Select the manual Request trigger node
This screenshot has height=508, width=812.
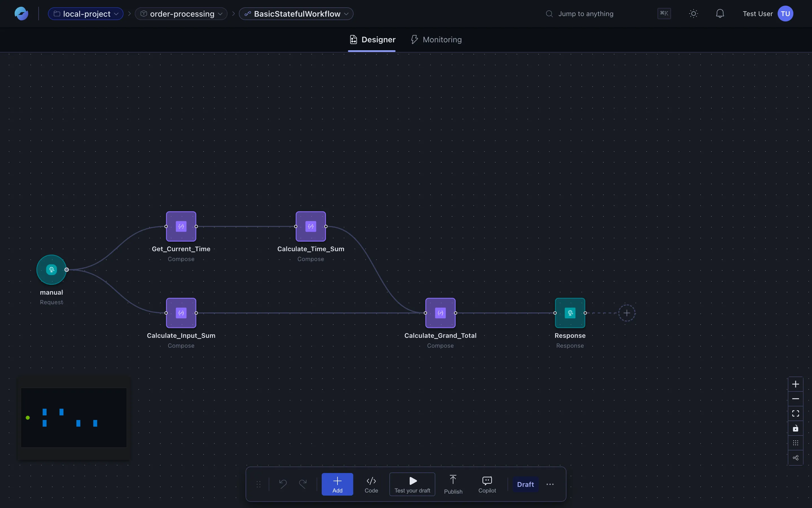click(x=51, y=270)
